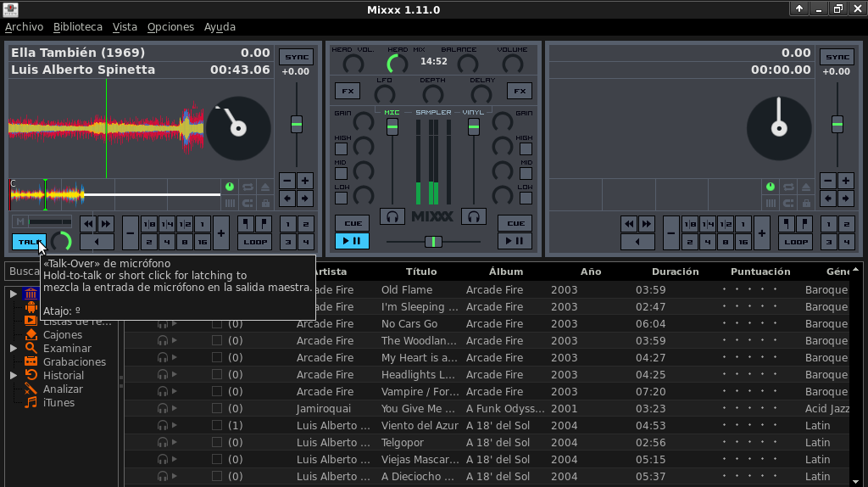Open the Opciones menu

tap(170, 27)
